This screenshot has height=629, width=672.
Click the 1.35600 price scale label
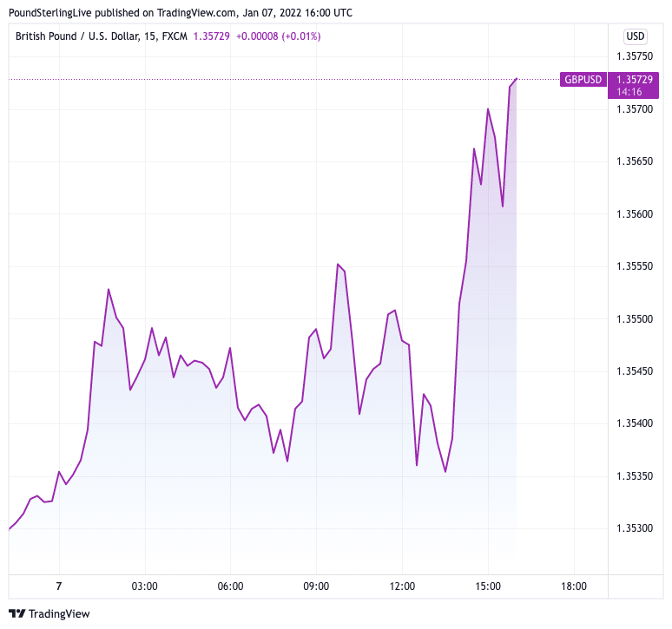click(x=634, y=214)
